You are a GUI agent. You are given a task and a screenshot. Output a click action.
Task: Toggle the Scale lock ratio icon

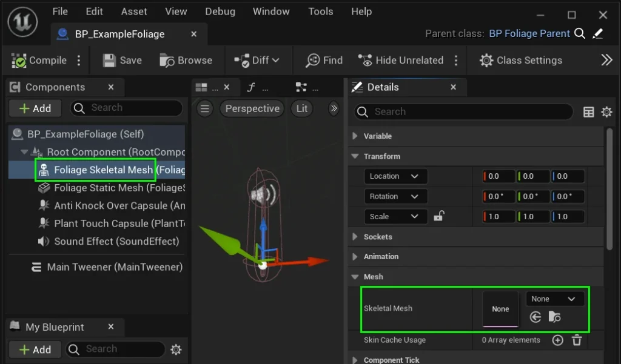(439, 216)
